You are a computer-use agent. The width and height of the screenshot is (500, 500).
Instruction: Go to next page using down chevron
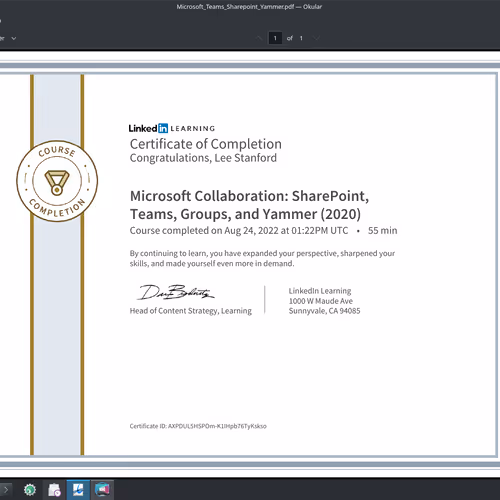[316, 38]
